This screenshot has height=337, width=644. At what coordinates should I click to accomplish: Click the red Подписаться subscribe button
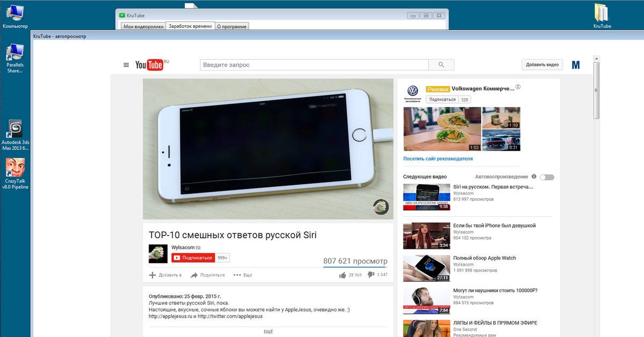point(193,258)
